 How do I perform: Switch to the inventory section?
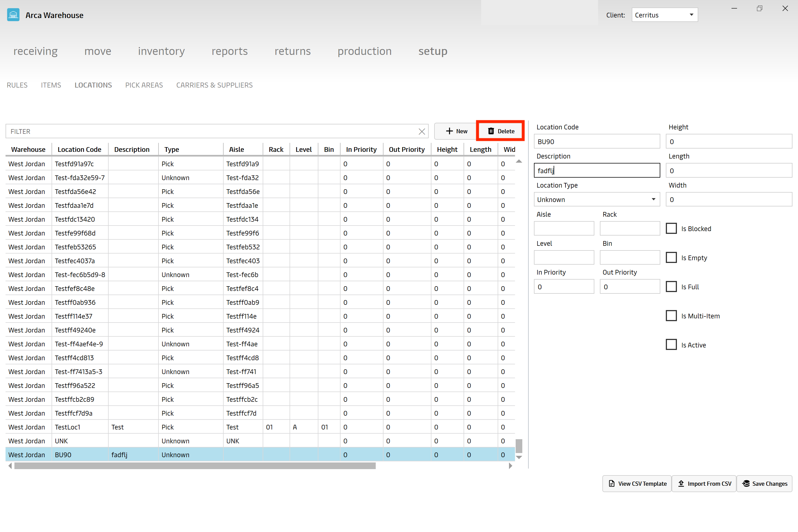161,51
